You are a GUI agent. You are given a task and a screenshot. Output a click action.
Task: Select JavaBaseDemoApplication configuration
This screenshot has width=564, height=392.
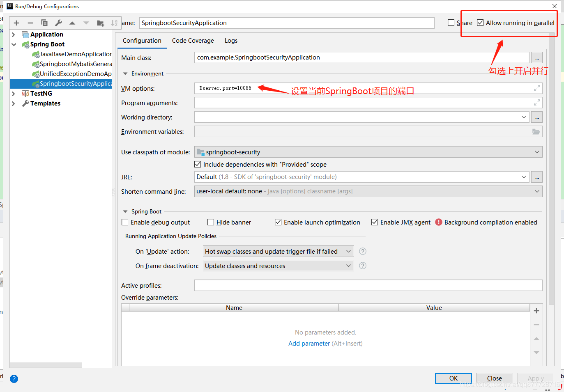71,54
